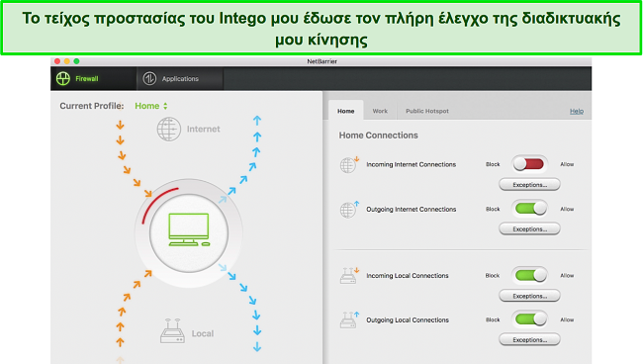Click the red macOS close button
Viewport: 643px width, 364px height.
tap(57, 61)
